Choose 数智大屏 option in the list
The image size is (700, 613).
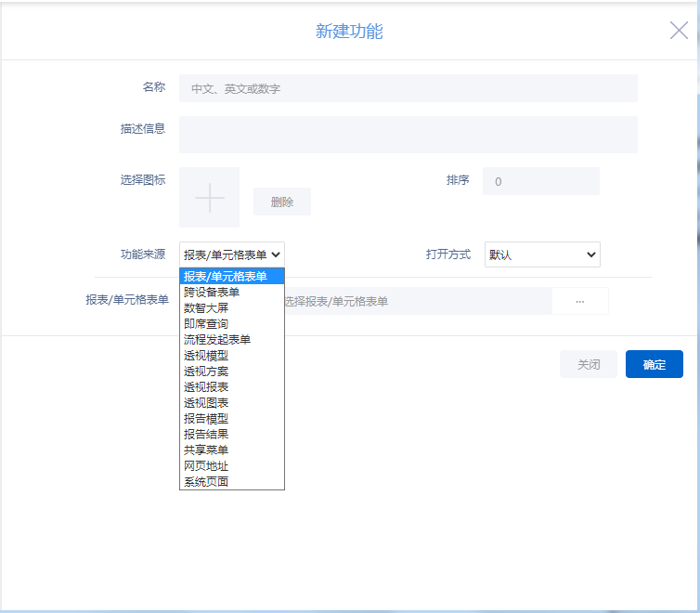coord(205,307)
